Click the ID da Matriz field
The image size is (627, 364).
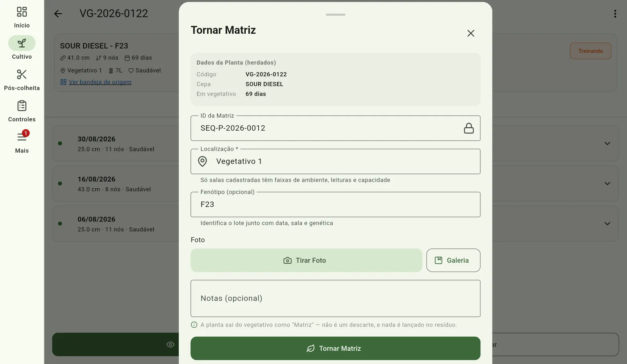(x=335, y=128)
